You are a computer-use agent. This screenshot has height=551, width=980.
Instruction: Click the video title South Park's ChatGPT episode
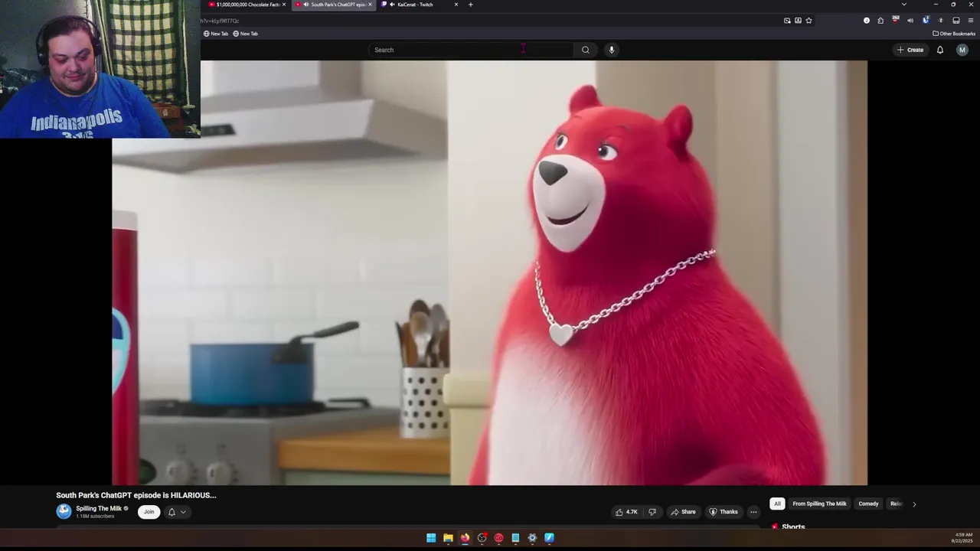pyautogui.click(x=136, y=495)
